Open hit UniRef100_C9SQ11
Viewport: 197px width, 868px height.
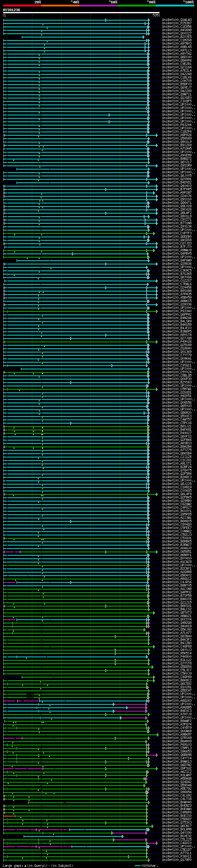[x=176, y=365]
